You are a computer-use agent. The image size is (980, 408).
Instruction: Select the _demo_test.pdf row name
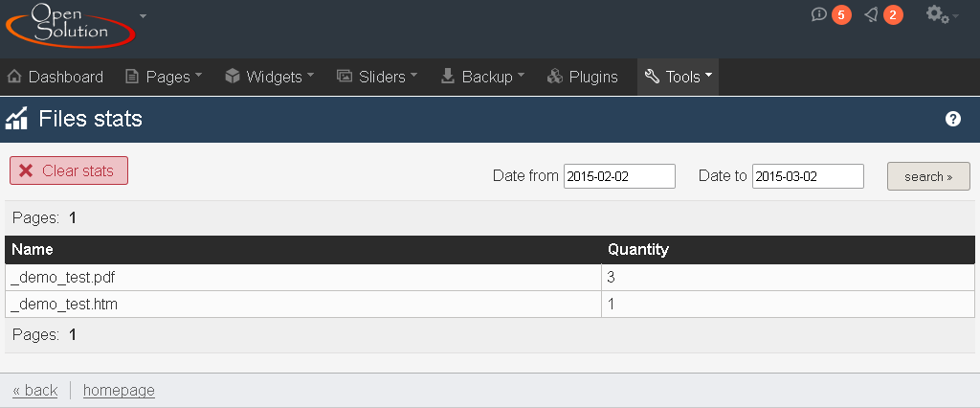click(63, 277)
